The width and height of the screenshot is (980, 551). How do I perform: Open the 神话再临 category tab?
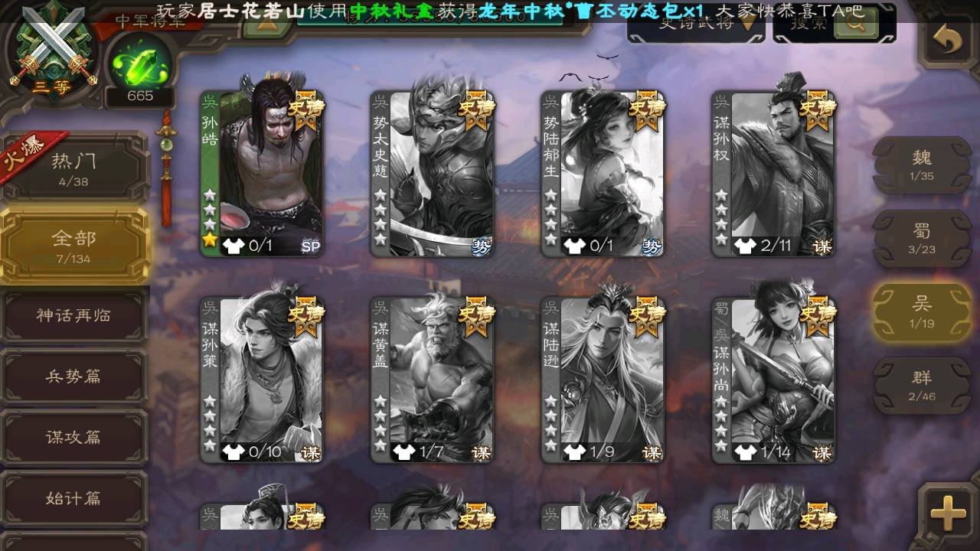click(73, 315)
